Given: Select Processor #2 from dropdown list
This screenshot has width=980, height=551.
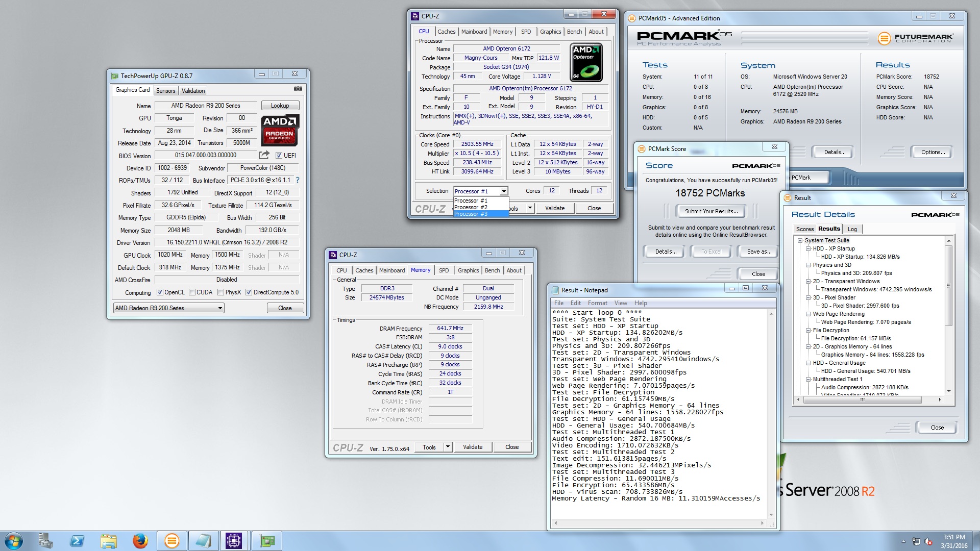Looking at the screenshot, I should [x=481, y=207].
